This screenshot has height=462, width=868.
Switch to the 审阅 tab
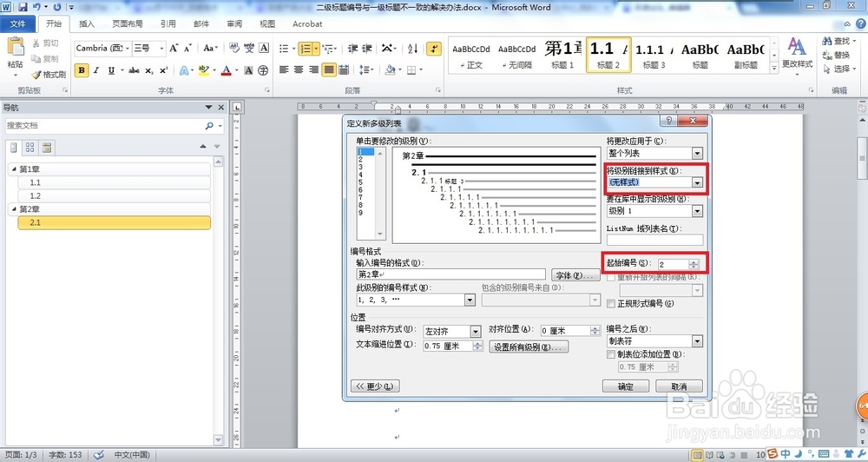234,23
